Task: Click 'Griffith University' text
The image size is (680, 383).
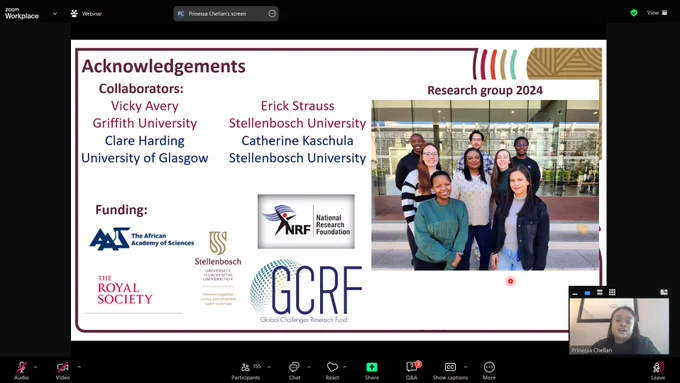Action: pyautogui.click(x=144, y=123)
